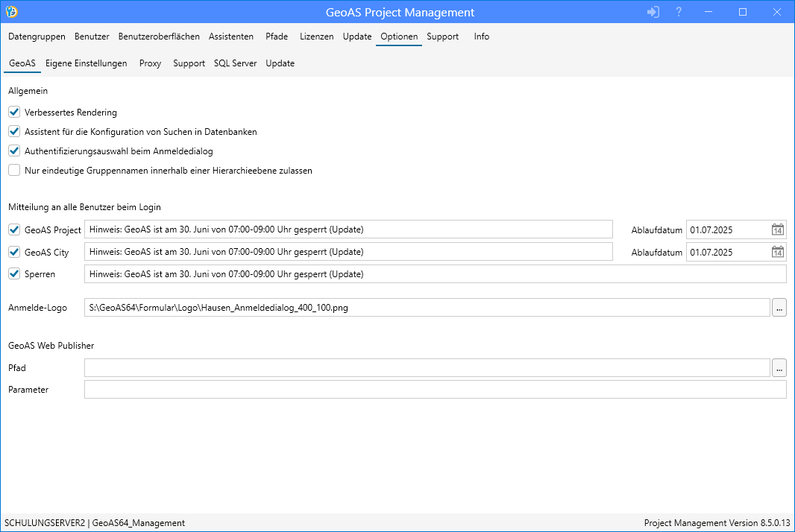Screen dimensions: 795x532
Task: Open help via the question mark icon
Action: point(679,12)
